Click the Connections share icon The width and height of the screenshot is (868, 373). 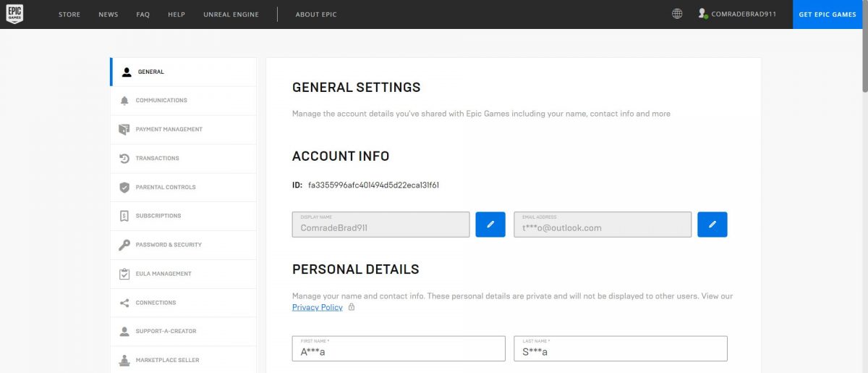[x=124, y=303]
